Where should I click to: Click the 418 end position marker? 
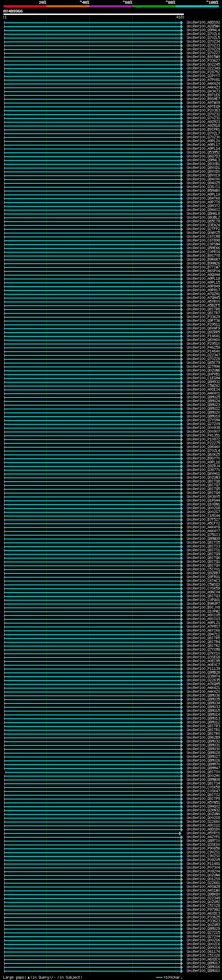coord(180,17)
